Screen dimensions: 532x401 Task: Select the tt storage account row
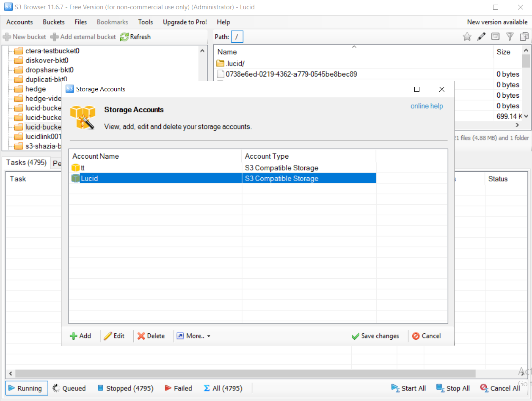(83, 168)
